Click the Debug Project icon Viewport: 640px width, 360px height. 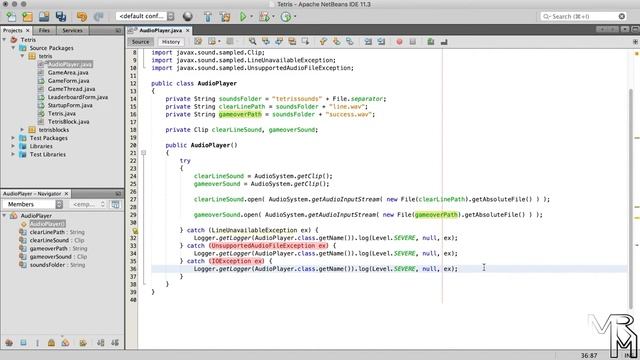pos(264,17)
